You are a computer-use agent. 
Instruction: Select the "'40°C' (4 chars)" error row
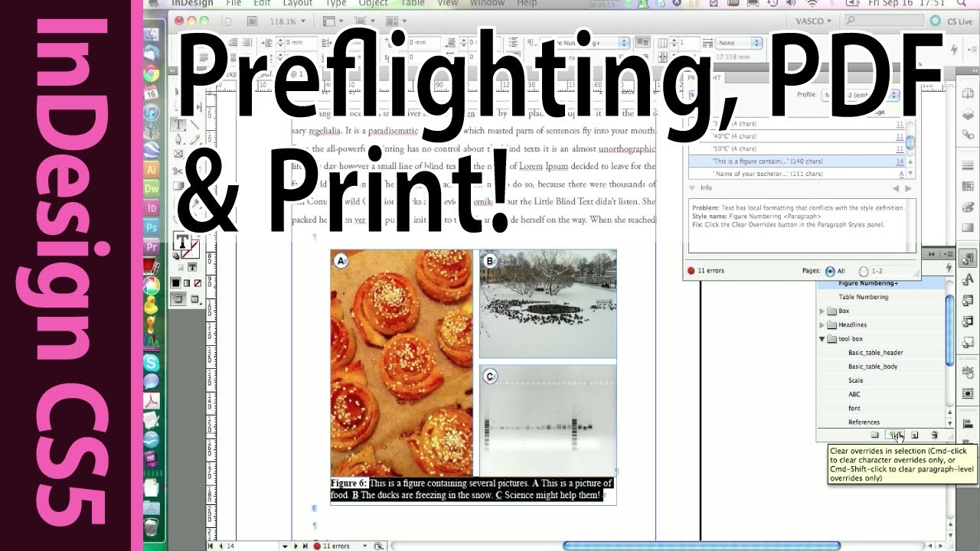coord(797,136)
